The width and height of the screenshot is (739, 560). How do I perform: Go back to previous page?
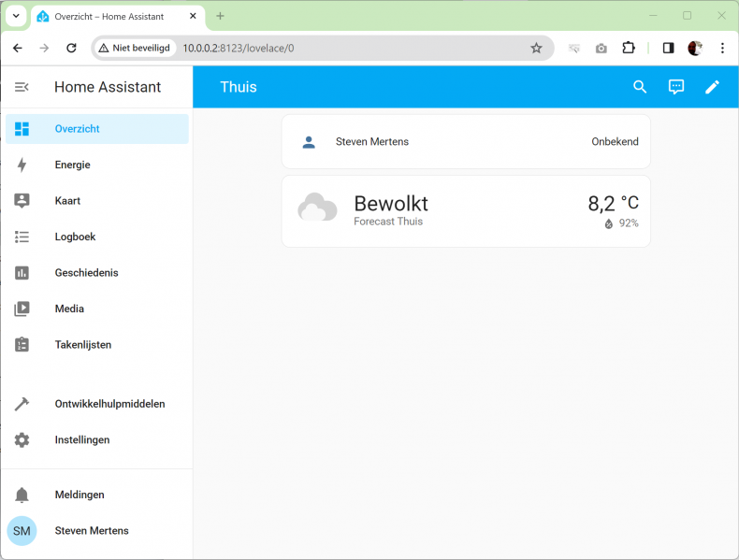[x=18, y=48]
